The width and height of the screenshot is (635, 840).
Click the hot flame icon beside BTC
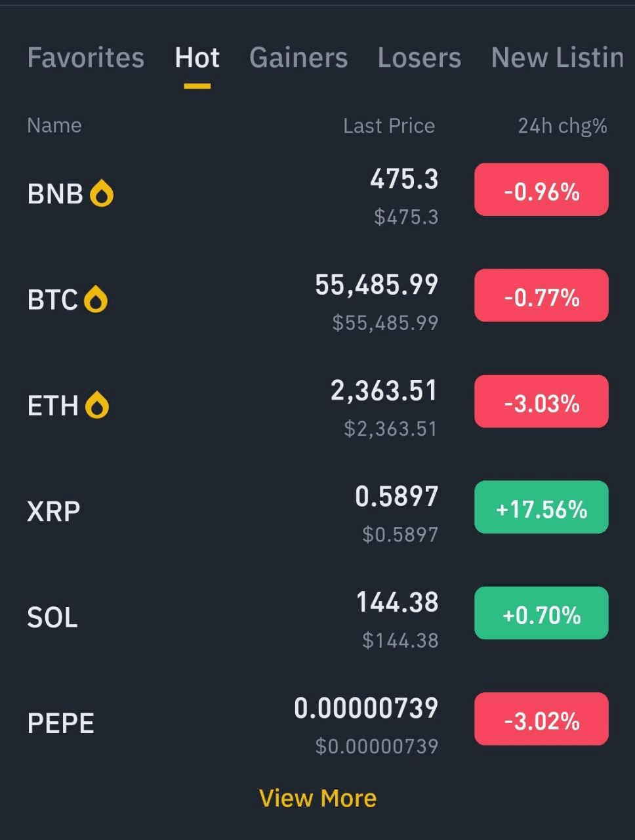pyautogui.click(x=96, y=299)
